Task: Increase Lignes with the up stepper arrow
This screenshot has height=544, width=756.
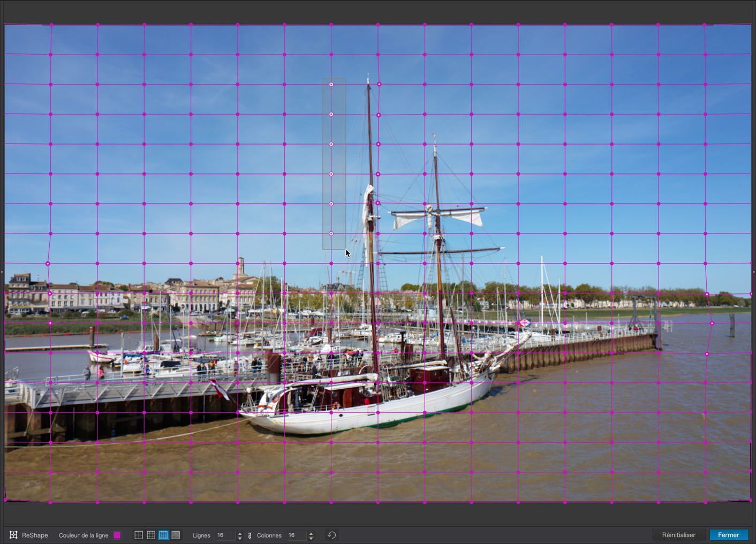Action: click(240, 533)
